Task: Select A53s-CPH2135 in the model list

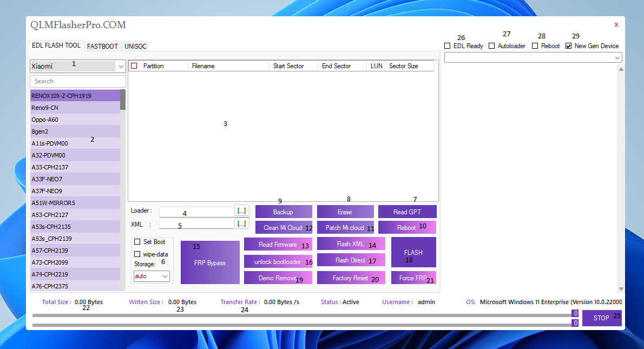Action: point(75,227)
